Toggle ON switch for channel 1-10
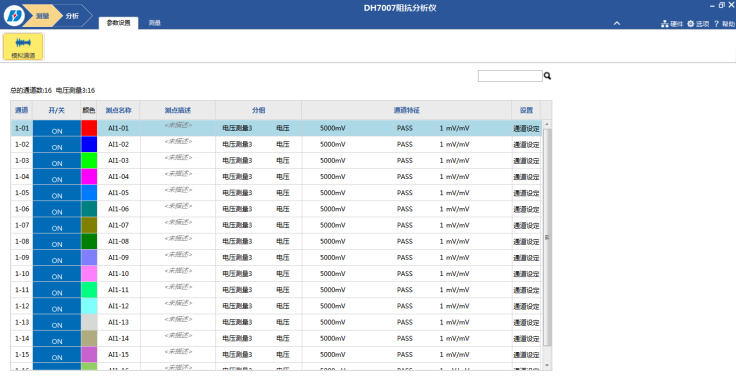This screenshot has height=392, width=736. click(57, 274)
